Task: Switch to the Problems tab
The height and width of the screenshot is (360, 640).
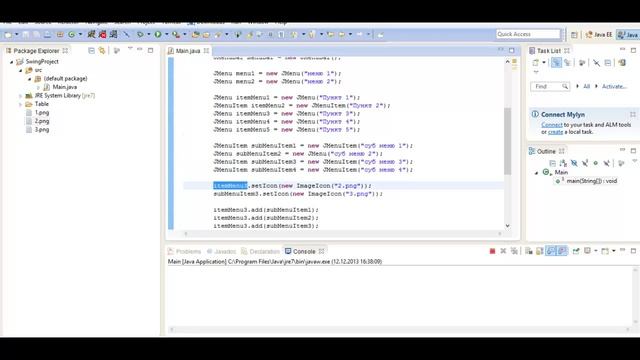Action: pos(184,251)
